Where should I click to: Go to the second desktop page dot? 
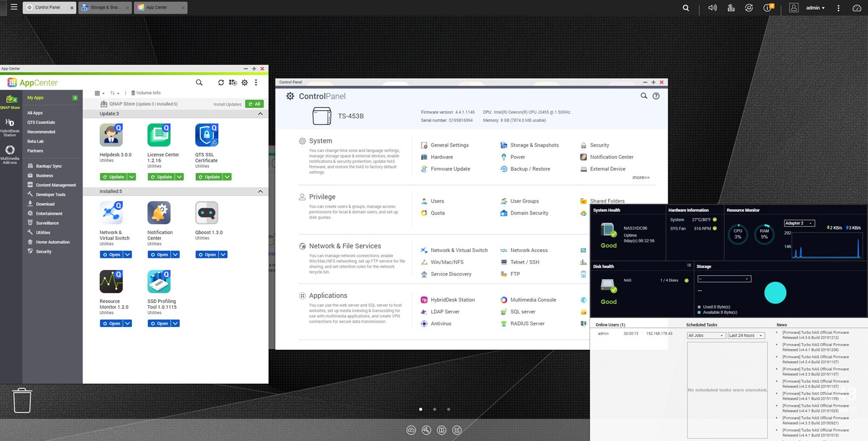[x=435, y=409]
